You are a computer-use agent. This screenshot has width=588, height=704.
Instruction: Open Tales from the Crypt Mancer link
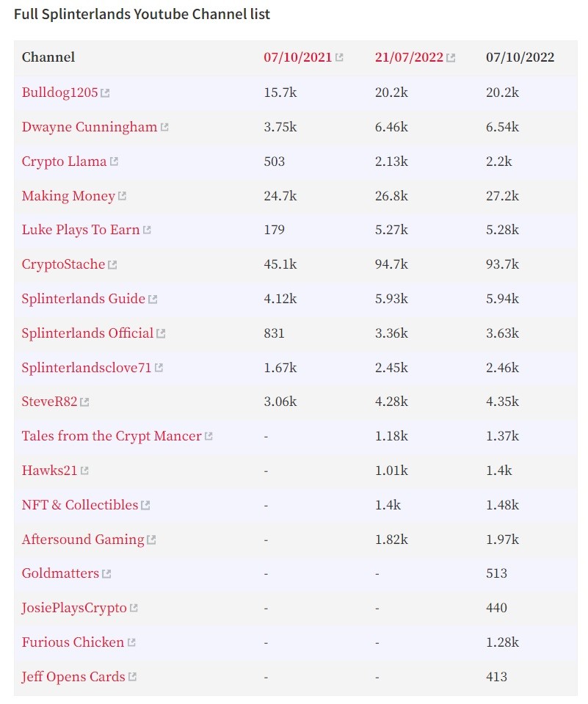[112, 436]
